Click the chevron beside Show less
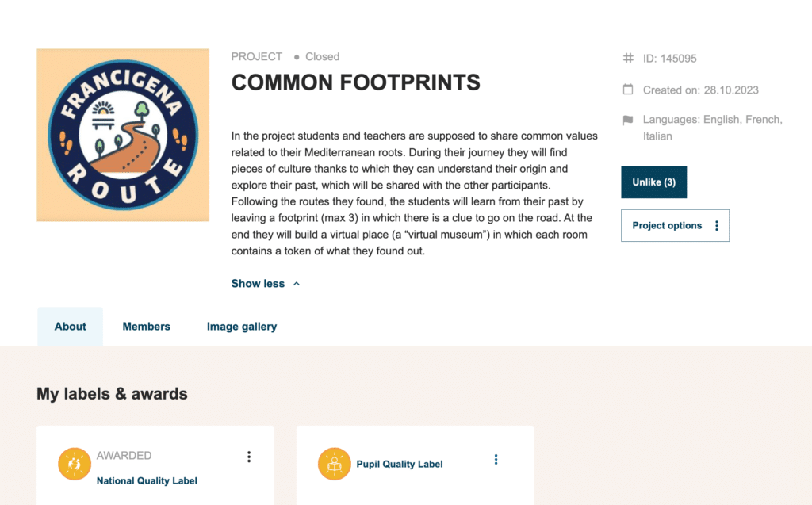Viewport: 812px width, 505px height. [x=297, y=284]
